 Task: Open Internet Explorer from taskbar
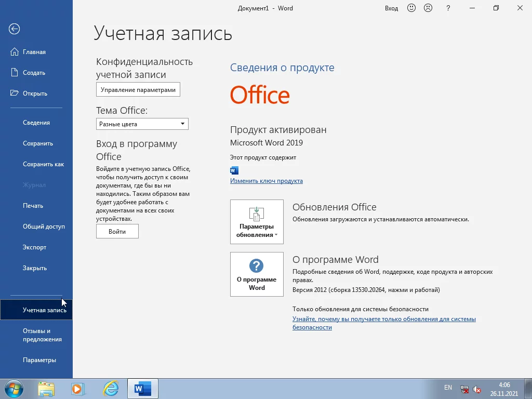[x=111, y=389]
